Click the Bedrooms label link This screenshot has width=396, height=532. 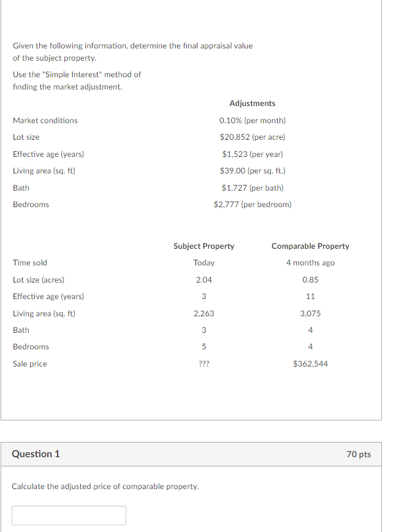coord(31,204)
